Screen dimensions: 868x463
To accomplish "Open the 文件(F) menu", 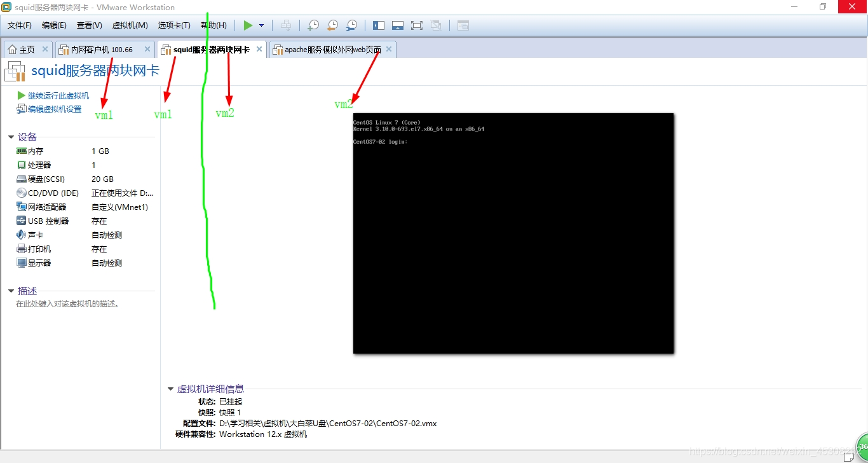I will click(20, 25).
